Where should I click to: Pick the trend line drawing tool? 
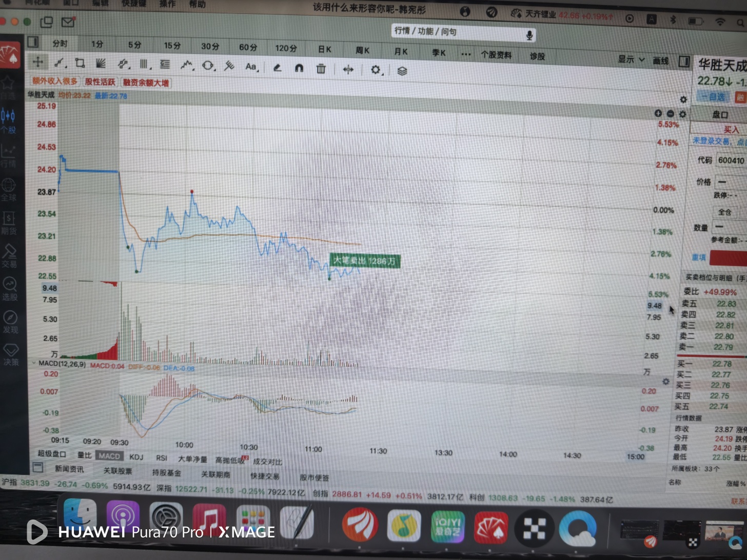click(60, 63)
